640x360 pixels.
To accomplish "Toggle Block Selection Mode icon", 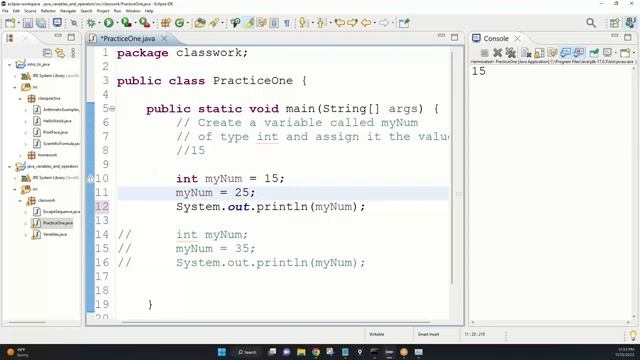I will (x=274, y=23).
